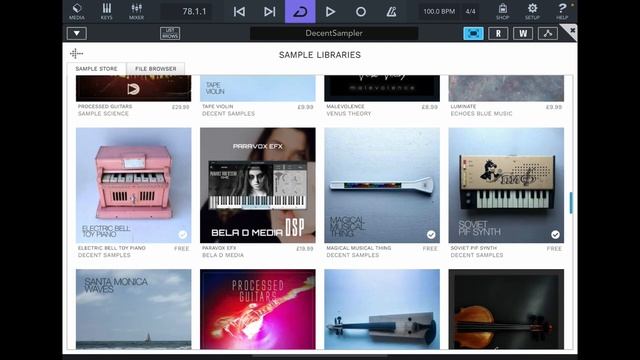Close the DecentSampler plugin window
The width and height of the screenshot is (640, 360).
tap(572, 31)
